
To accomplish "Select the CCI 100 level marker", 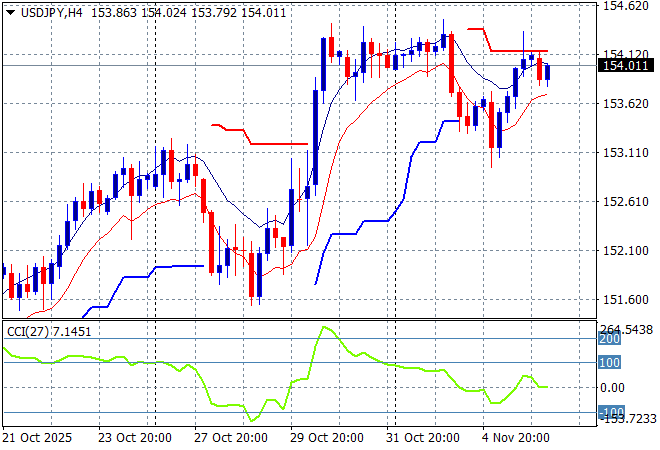I will click(609, 362).
